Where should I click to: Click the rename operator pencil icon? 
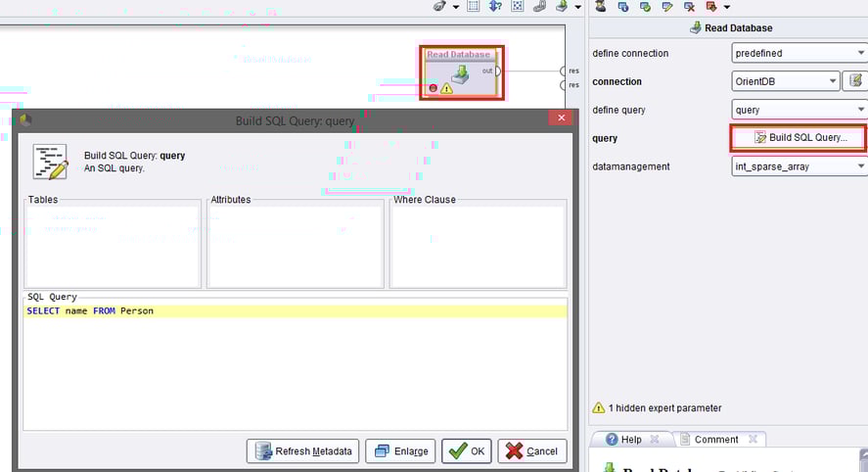667,6
